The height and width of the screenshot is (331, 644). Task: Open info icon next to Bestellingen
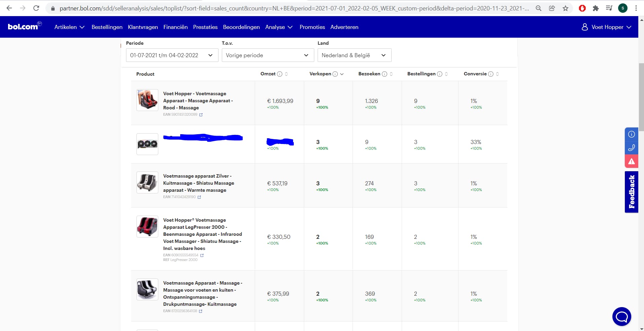440,74
